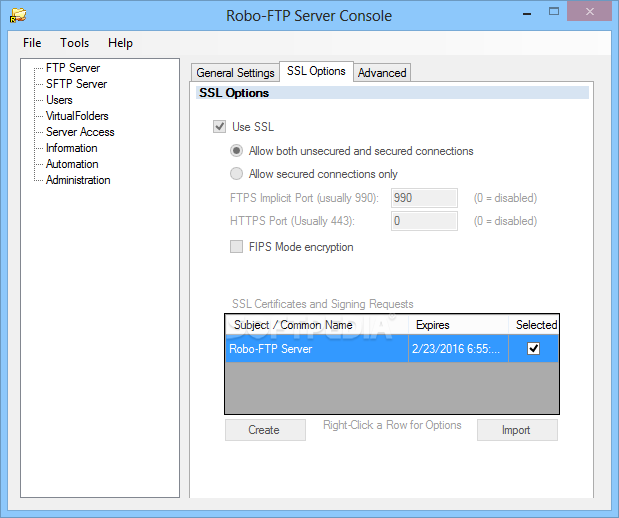Select Server Access tree node
The width and height of the screenshot is (619, 518).
80,132
